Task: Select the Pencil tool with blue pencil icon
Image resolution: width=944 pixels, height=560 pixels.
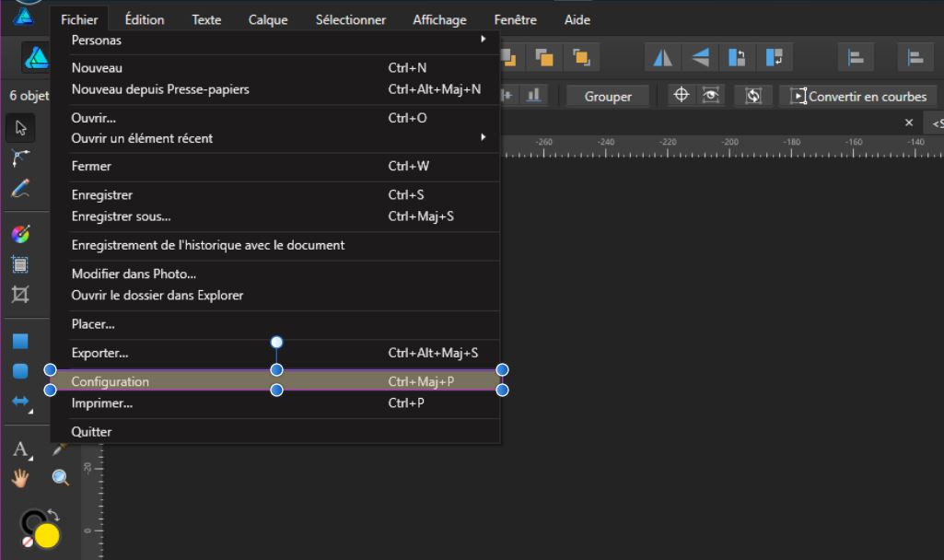Action: coord(20,189)
